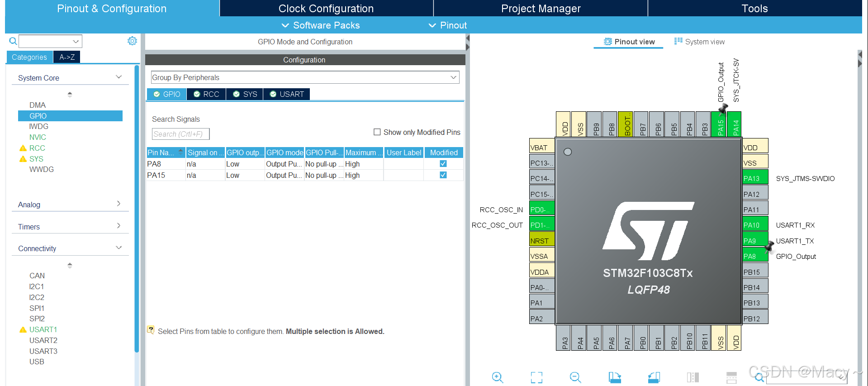Click the sidebar vertical scrollbar
Screen dimensions: 868x386
coord(137,208)
